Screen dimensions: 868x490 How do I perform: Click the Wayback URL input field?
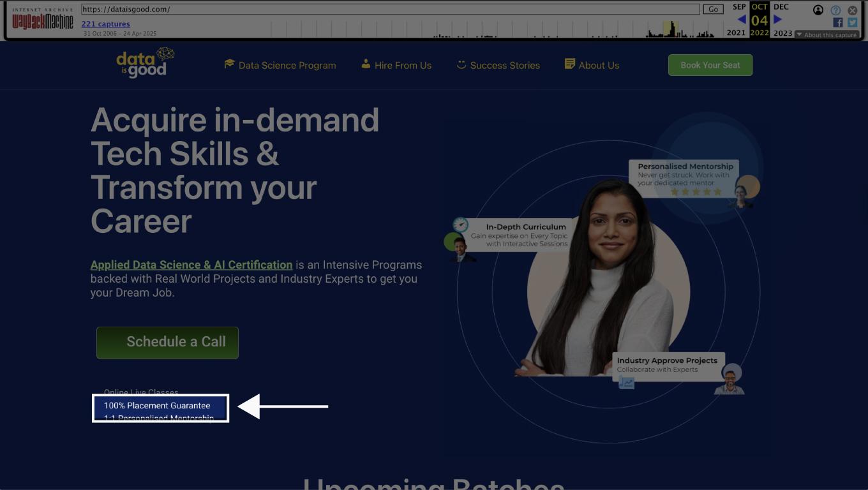[390, 10]
